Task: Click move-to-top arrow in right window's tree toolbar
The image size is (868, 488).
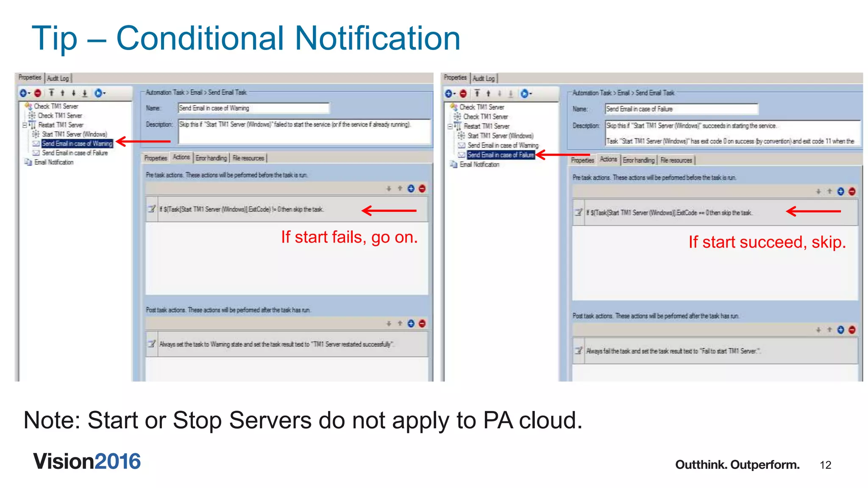Action: 477,94
